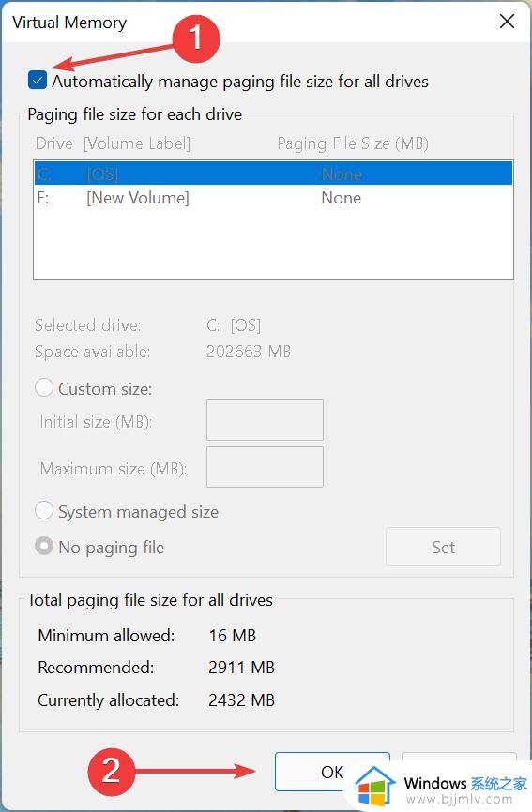Confirm with the OK button
Screen dimensions: 532x812
click(332, 772)
